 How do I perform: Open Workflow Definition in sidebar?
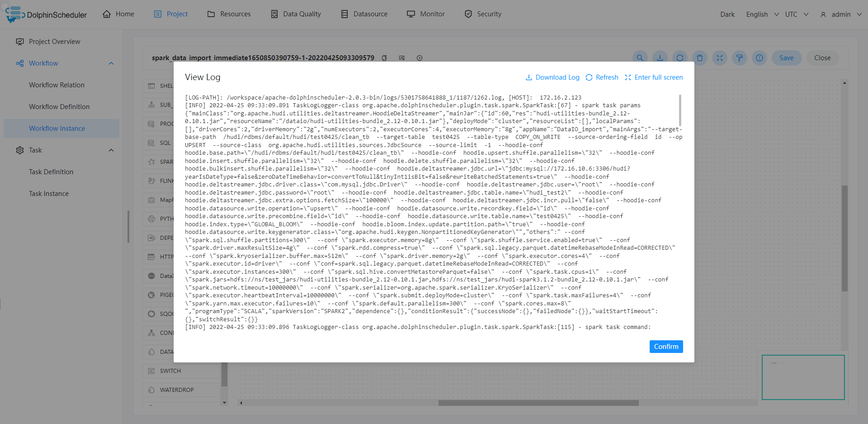coord(61,107)
